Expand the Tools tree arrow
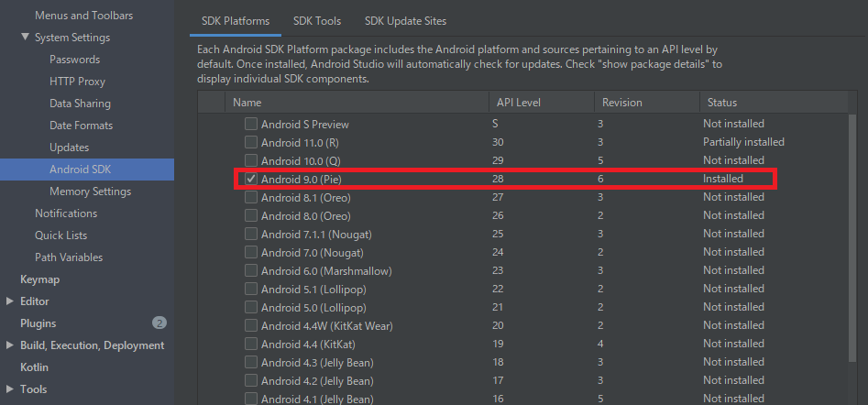 (9, 389)
